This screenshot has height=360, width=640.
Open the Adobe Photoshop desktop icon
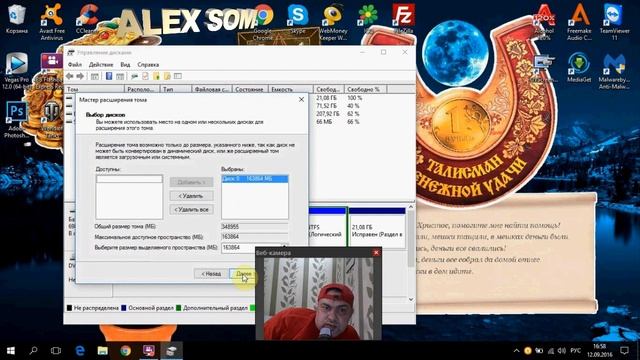(17, 119)
